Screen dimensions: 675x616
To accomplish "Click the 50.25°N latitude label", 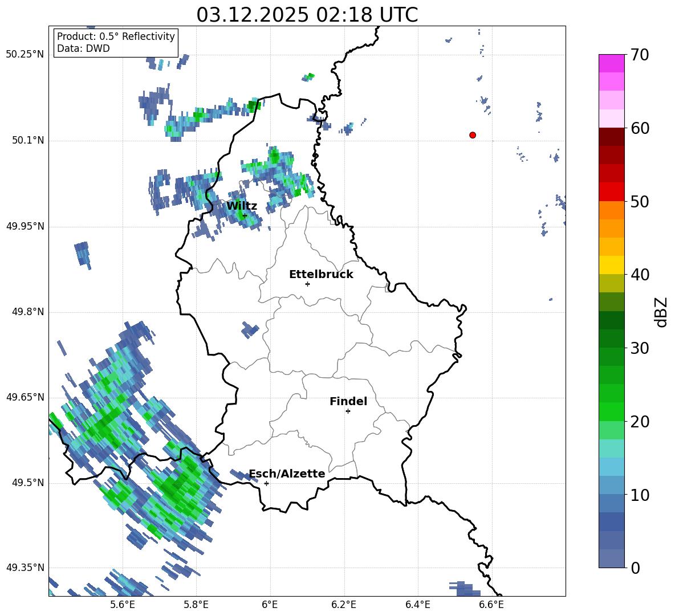I will click(x=25, y=55).
